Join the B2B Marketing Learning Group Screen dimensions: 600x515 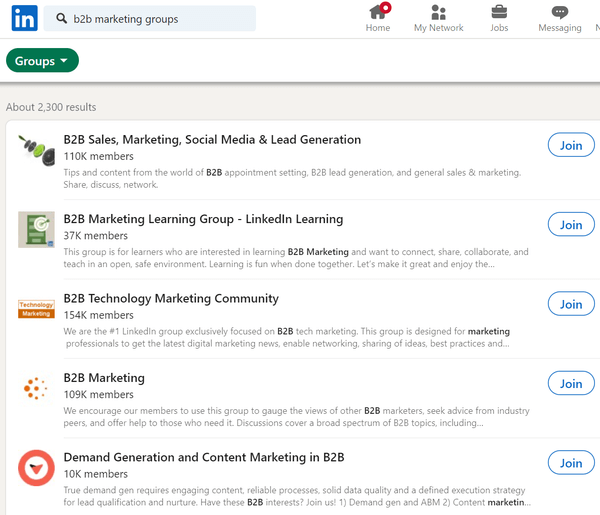(571, 224)
